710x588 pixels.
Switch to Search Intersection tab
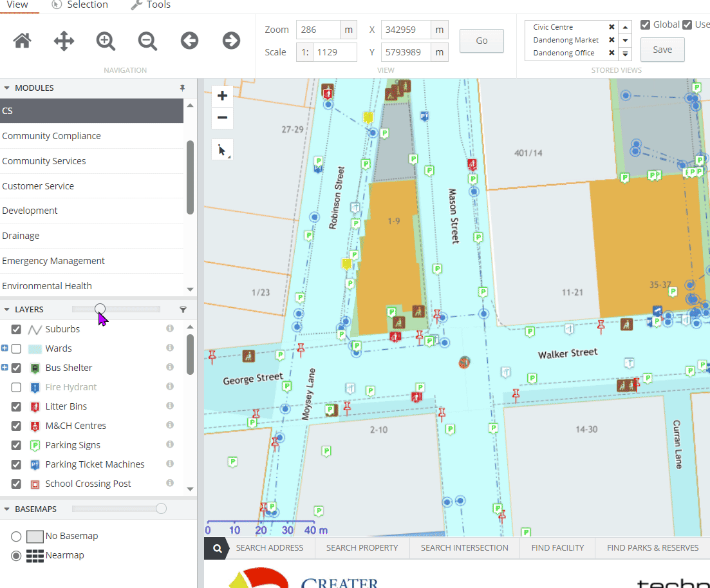(464, 547)
